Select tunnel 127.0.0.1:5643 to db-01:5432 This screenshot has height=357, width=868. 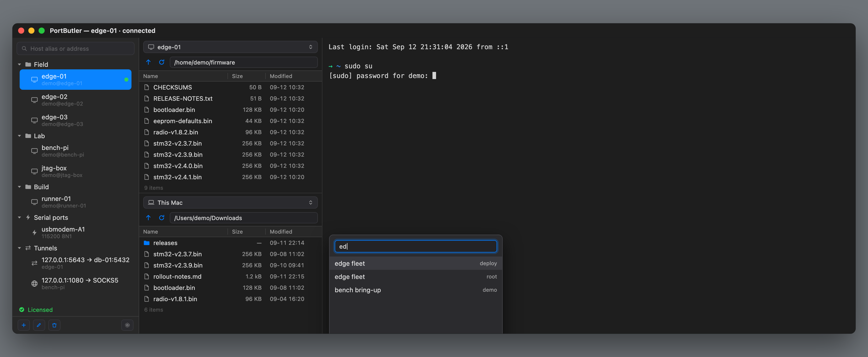[76, 263]
